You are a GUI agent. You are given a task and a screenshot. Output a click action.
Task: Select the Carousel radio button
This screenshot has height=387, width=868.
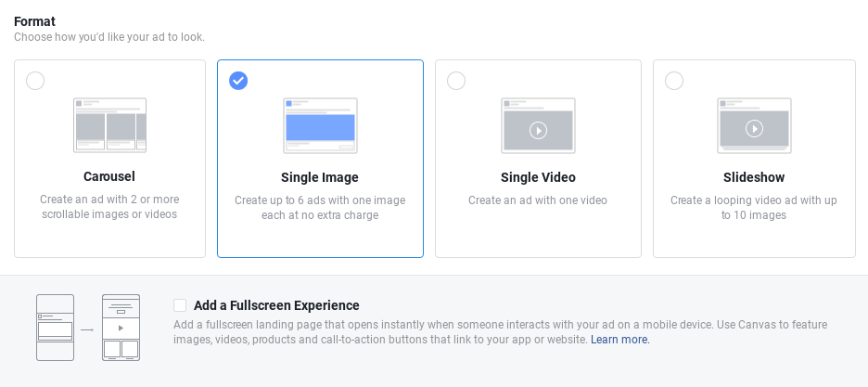(35, 81)
